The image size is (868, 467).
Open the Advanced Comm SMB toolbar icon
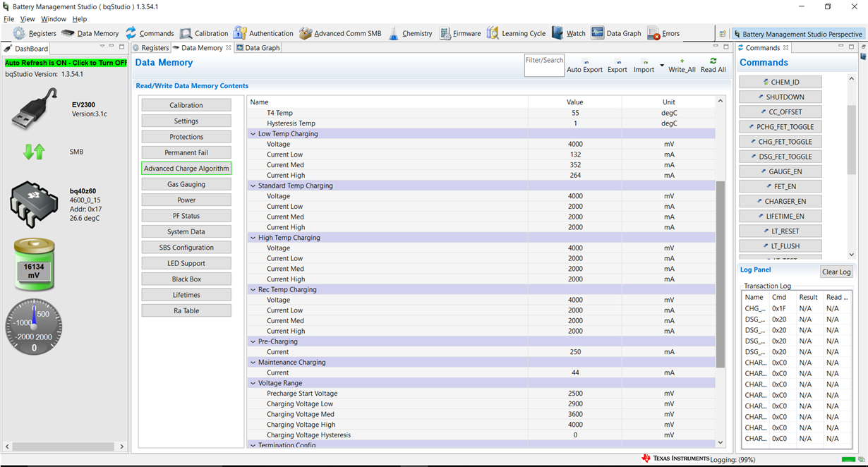[x=305, y=33]
